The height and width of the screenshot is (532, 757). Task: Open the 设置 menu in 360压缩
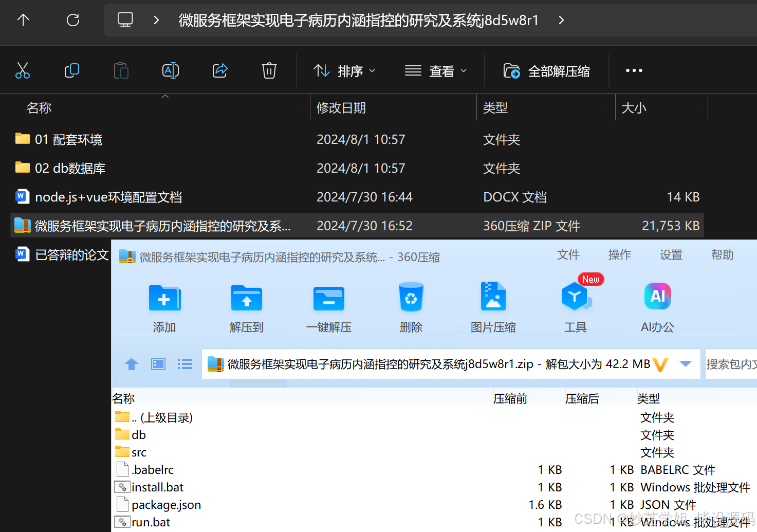[x=671, y=255]
